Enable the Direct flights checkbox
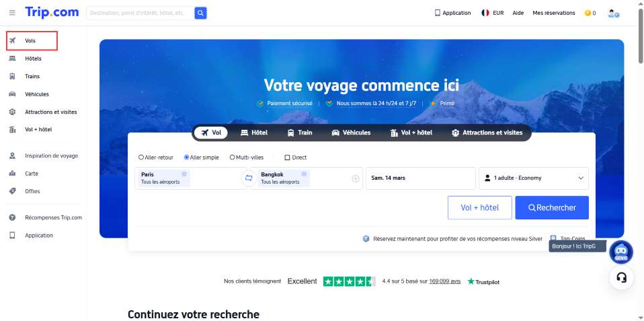 [287, 157]
